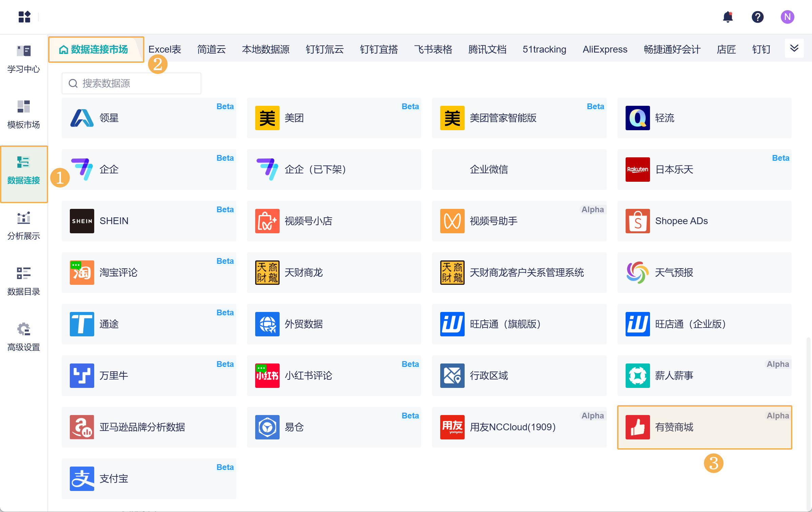
Task: Open the user avatar menu
Action: click(x=787, y=17)
